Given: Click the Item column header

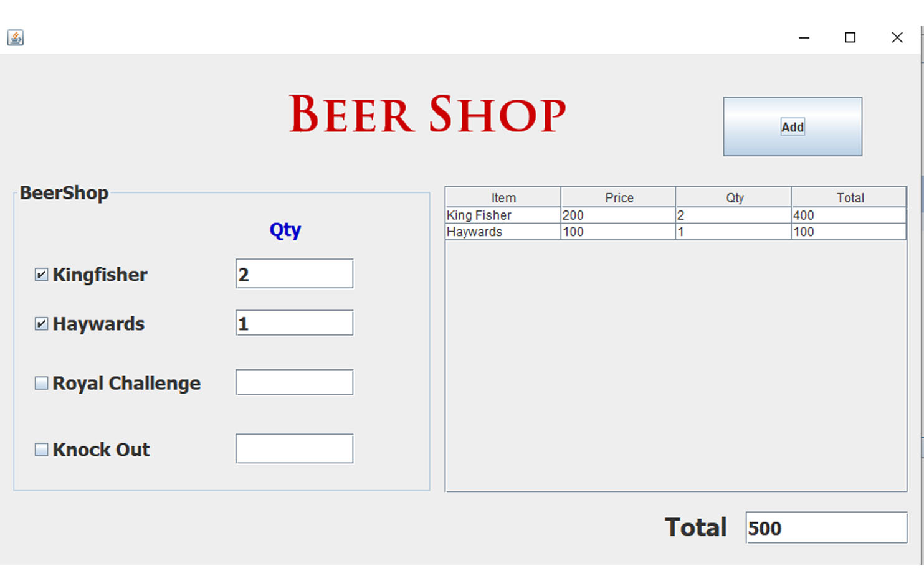Looking at the screenshot, I should [x=503, y=197].
